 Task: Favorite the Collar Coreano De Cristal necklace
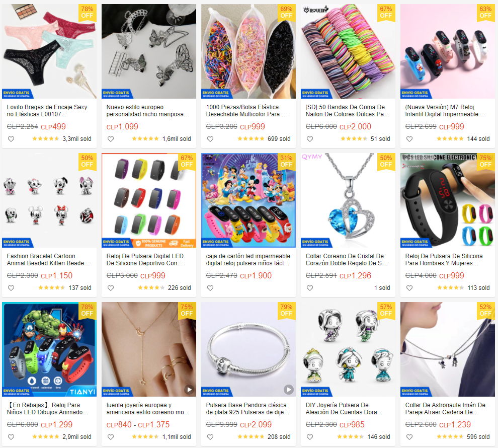pyautogui.click(x=310, y=288)
